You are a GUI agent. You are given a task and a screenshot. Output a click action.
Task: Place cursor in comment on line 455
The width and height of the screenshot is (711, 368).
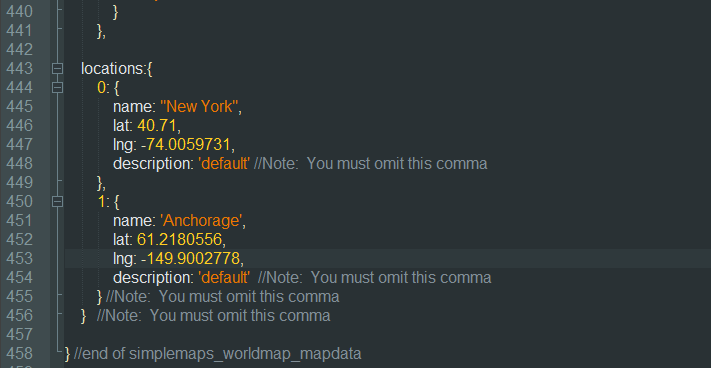click(222, 296)
